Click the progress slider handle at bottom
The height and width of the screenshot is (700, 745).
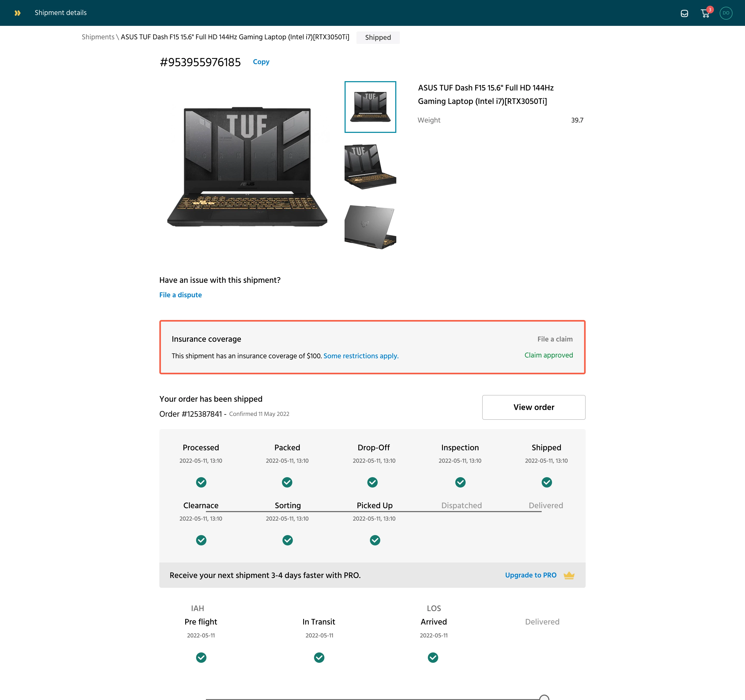(x=544, y=698)
